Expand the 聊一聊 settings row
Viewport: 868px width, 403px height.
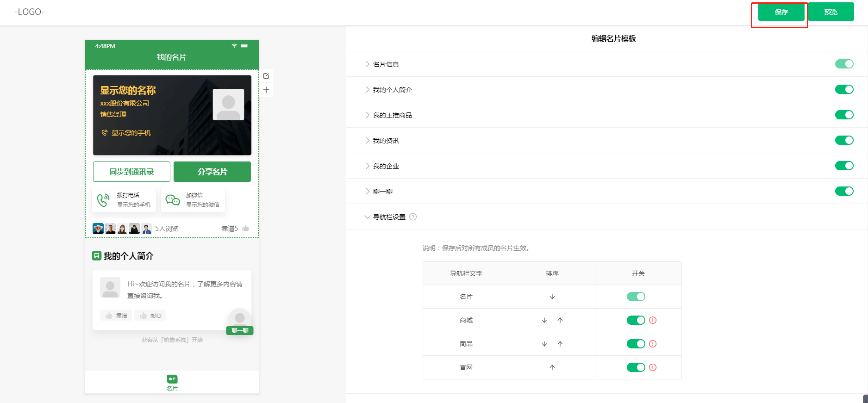(x=368, y=191)
